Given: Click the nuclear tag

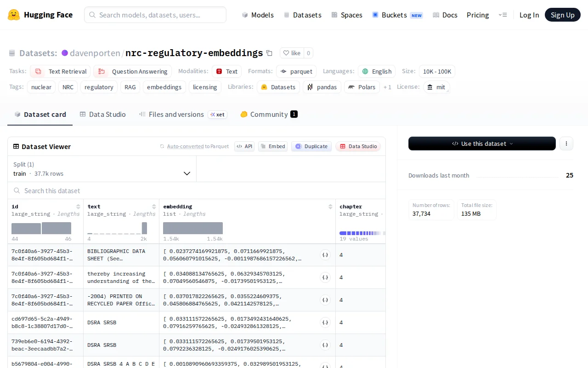Looking at the screenshot, I should pos(41,87).
